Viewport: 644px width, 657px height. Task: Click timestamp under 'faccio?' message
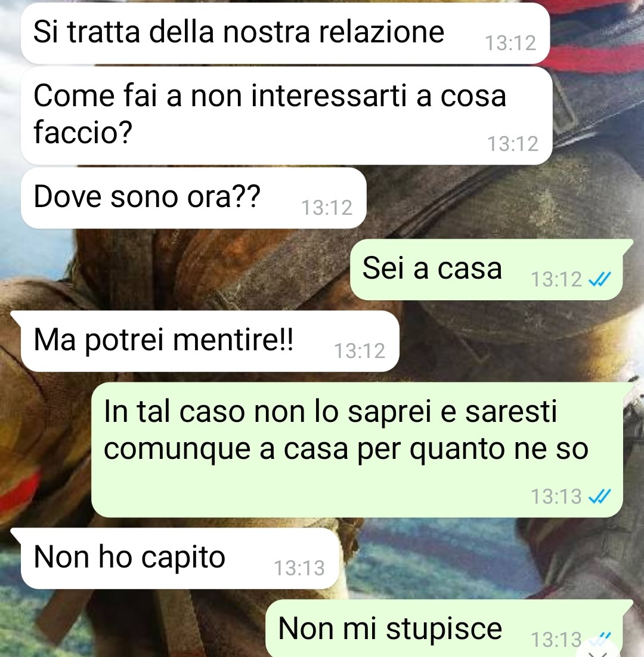(513, 144)
